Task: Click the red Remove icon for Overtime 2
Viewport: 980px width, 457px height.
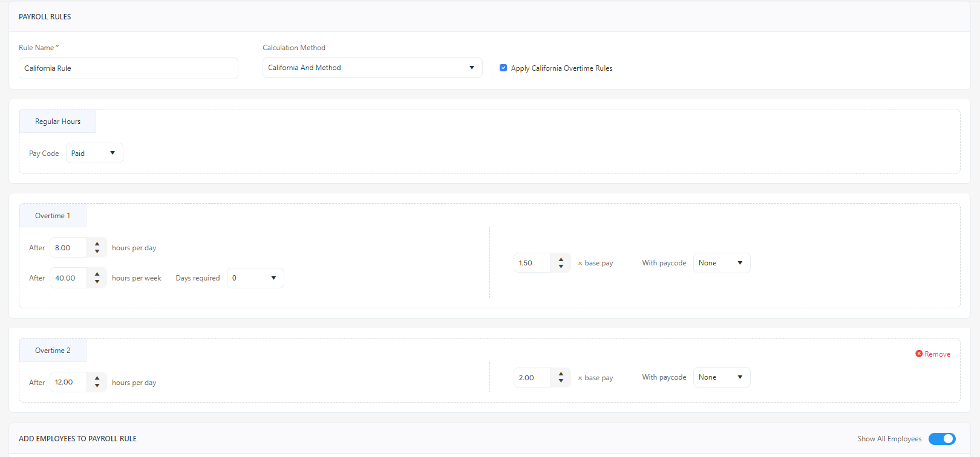Action: coord(919,354)
